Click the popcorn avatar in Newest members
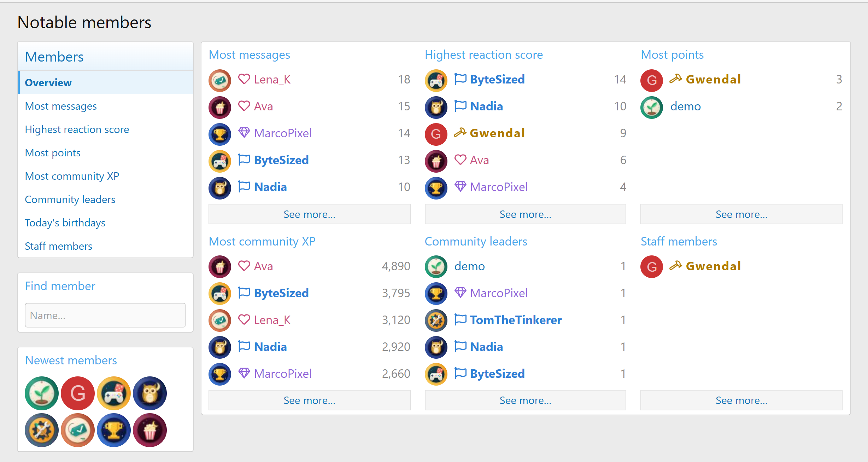 click(150, 430)
